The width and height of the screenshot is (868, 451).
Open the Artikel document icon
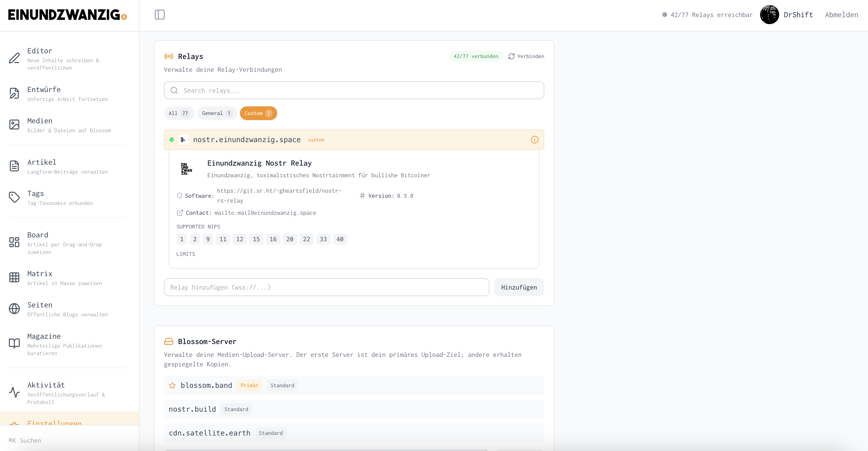tap(14, 166)
